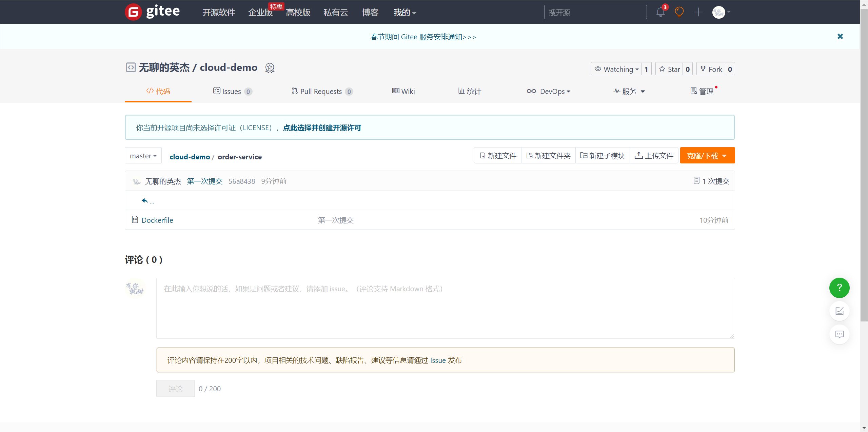Expand the Watching dropdown
This screenshot has width=868, height=432.
(617, 69)
